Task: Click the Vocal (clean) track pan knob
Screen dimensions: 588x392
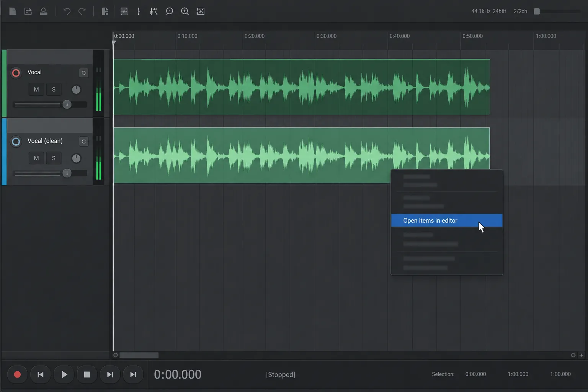Action: click(x=76, y=158)
